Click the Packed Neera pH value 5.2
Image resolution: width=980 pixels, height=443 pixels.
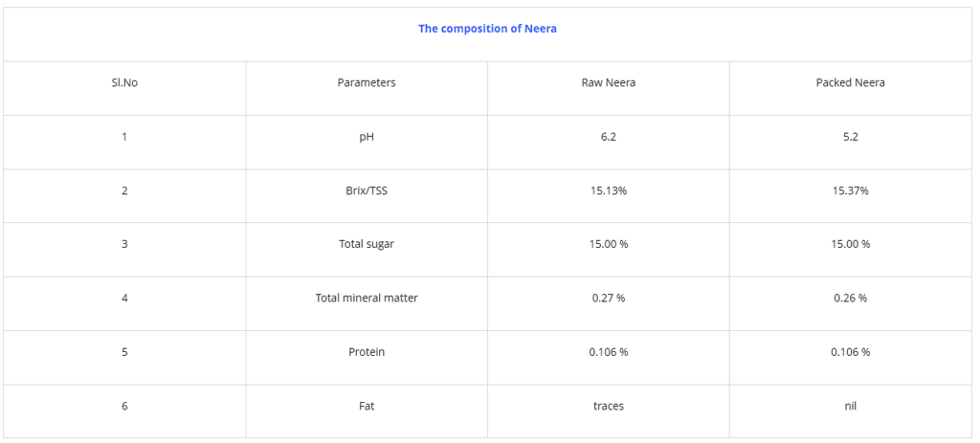pos(850,137)
